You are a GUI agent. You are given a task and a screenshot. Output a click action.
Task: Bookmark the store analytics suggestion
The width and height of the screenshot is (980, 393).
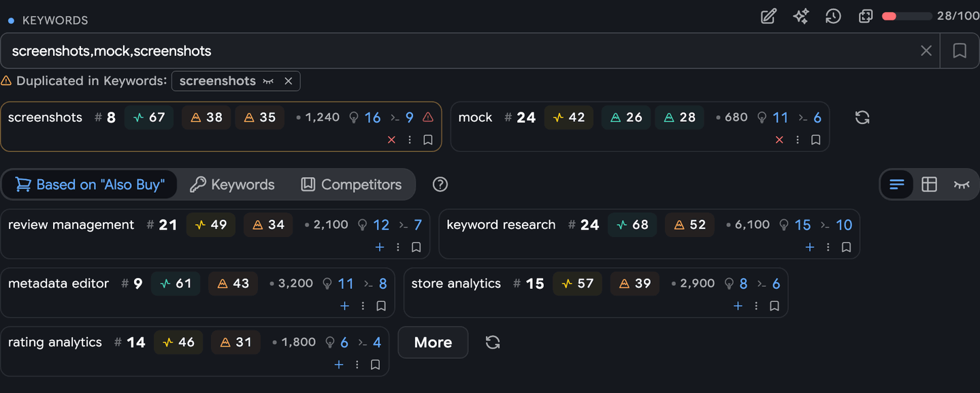click(774, 306)
